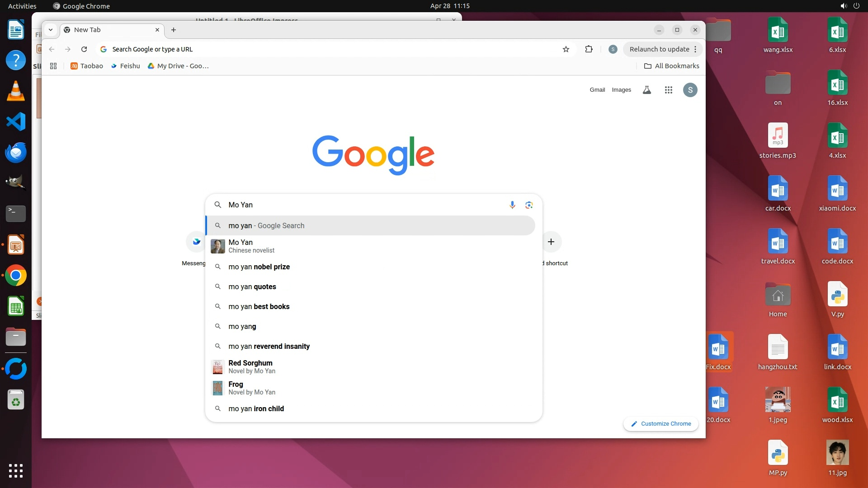Expand the All Bookmarks folder
The height and width of the screenshot is (488, 868).
pyautogui.click(x=671, y=66)
